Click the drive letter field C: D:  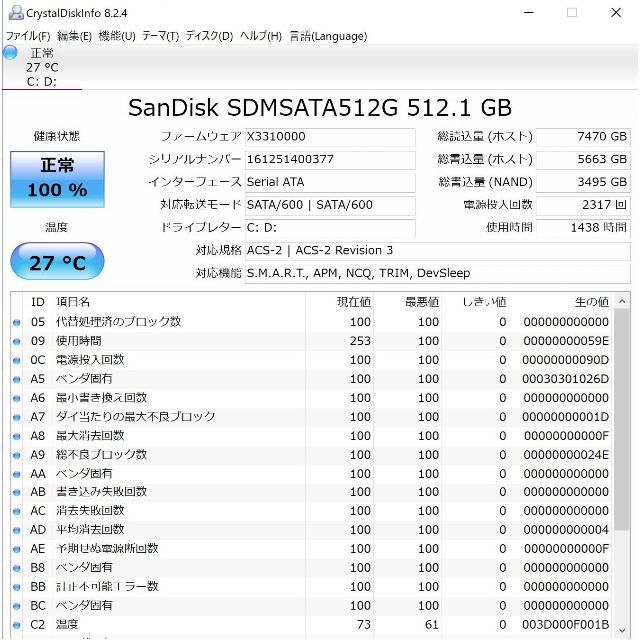330,228
